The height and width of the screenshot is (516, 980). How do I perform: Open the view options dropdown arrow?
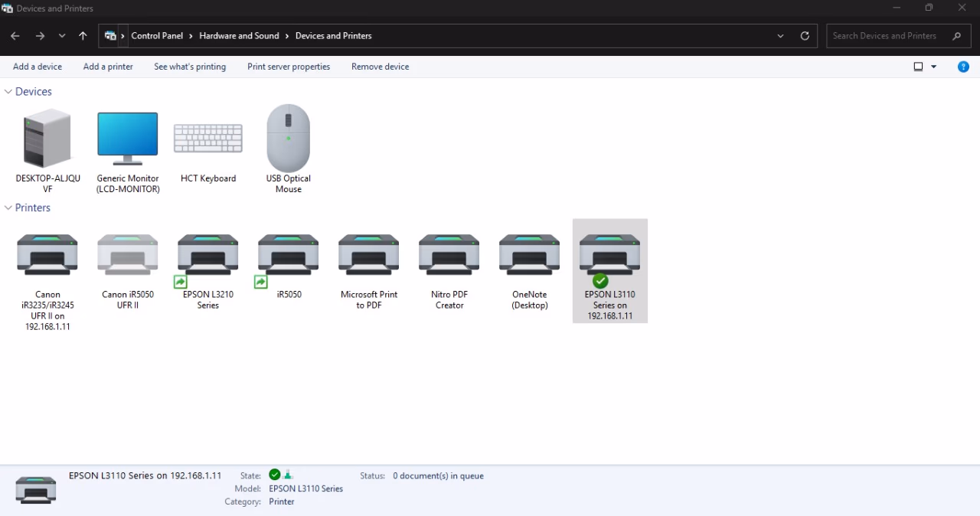coord(933,67)
